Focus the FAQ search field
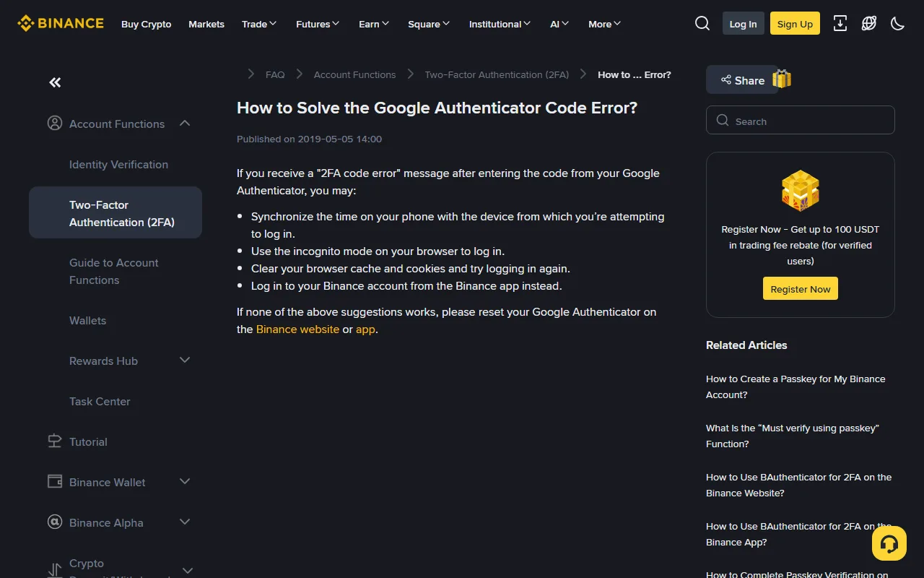The height and width of the screenshot is (578, 924). click(x=801, y=121)
